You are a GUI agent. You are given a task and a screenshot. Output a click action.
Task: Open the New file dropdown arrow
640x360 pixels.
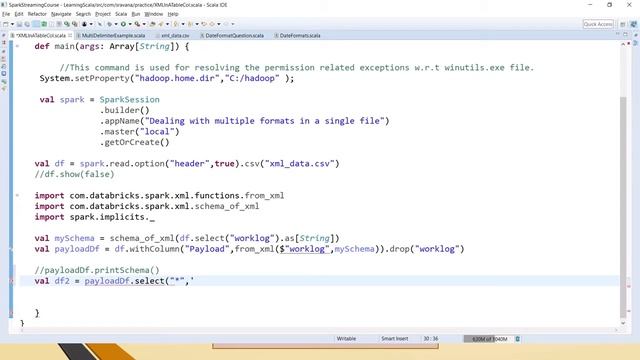pos(12,24)
